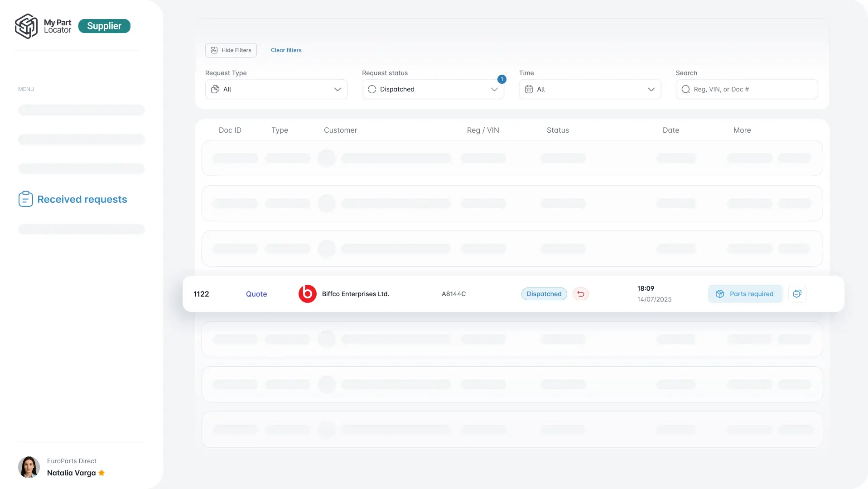Image resolution: width=868 pixels, height=489 pixels.
Task: Click the Biffco Enterprises company logo
Action: coord(307,294)
